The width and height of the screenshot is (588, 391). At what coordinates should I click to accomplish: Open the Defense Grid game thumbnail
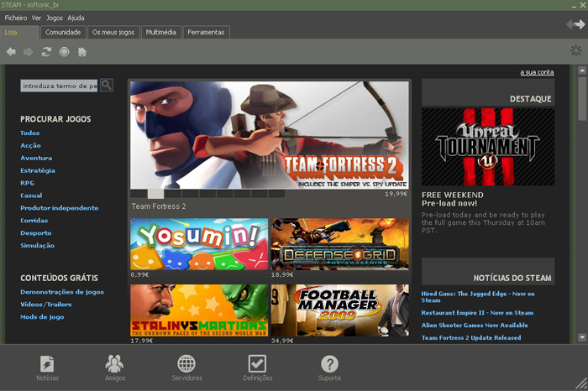[340, 244]
